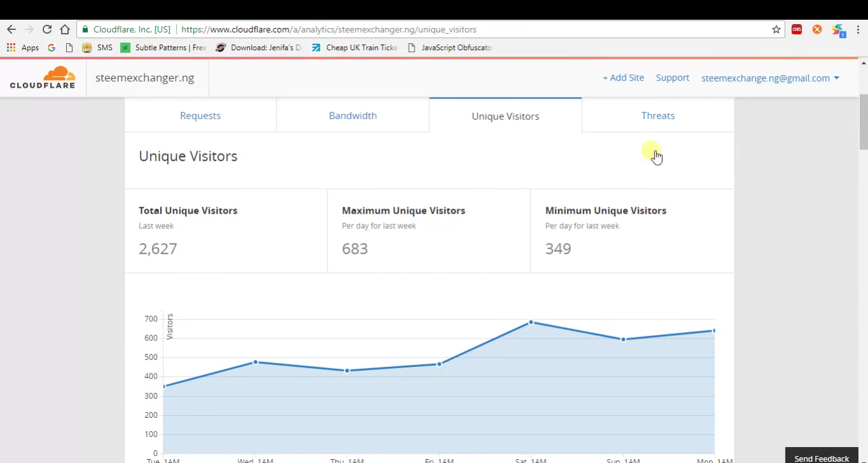Image resolution: width=868 pixels, height=463 pixels.
Task: Click the Minimum Unique Visitors label
Action: click(606, 211)
